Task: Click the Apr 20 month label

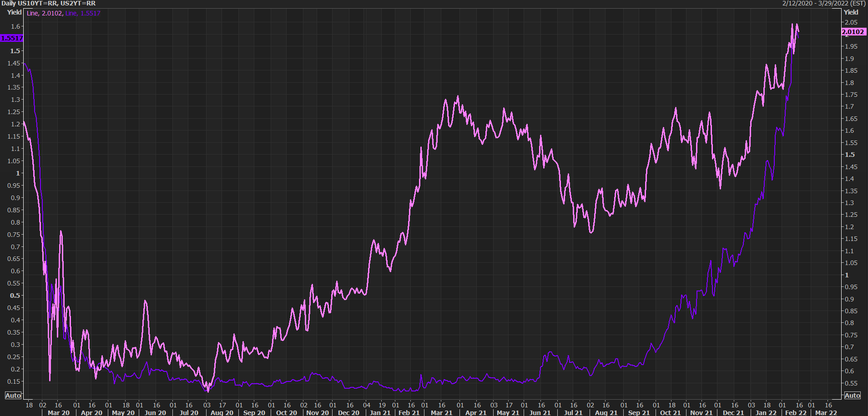Action: pyautogui.click(x=91, y=413)
